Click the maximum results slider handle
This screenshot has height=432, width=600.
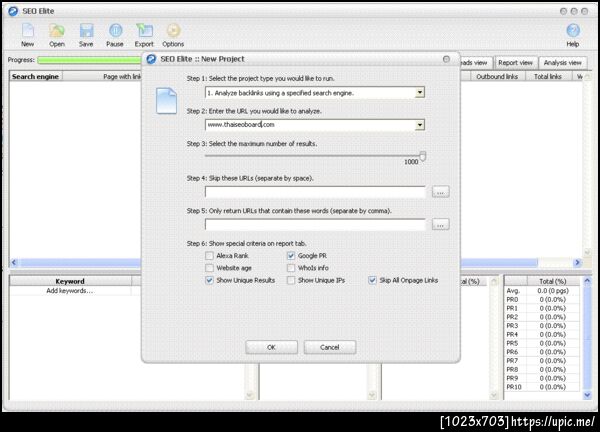point(422,156)
